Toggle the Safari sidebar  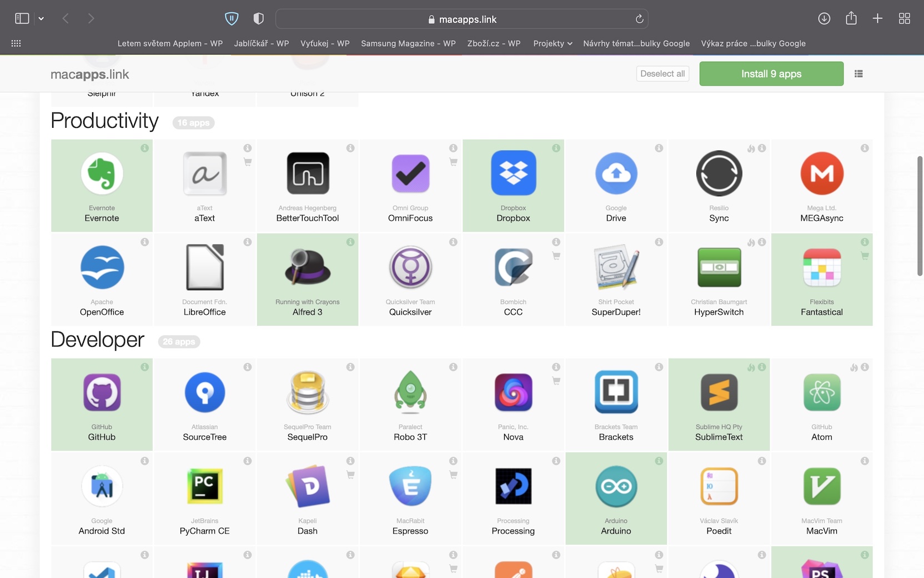[22, 19]
